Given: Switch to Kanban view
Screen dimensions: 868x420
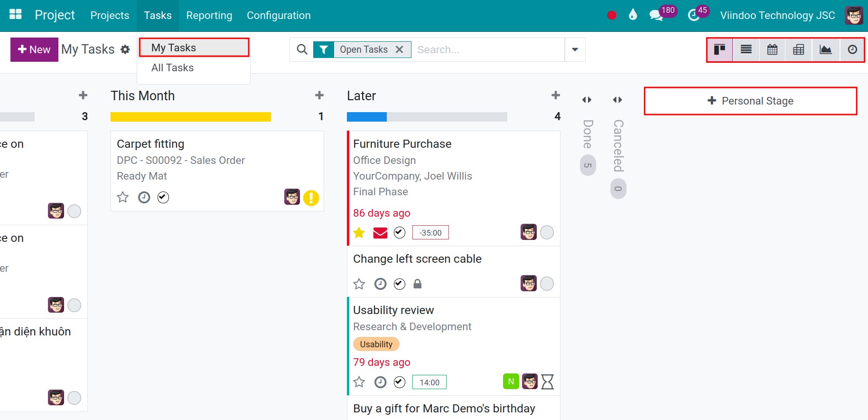Looking at the screenshot, I should coord(719,49).
